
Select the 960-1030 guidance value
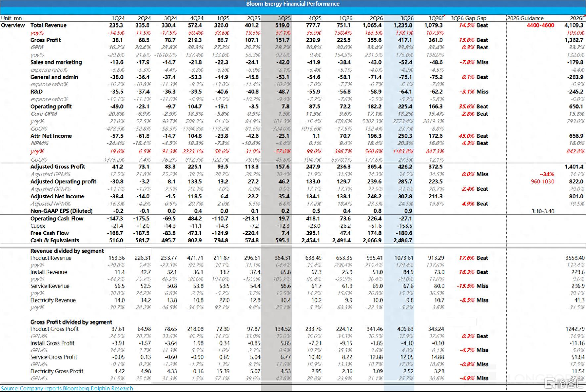pos(543,181)
